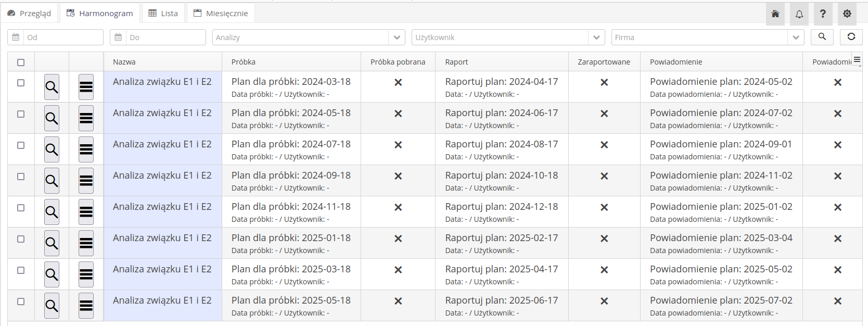The image size is (868, 326).
Task: Click the Raport column header
Action: pos(456,62)
